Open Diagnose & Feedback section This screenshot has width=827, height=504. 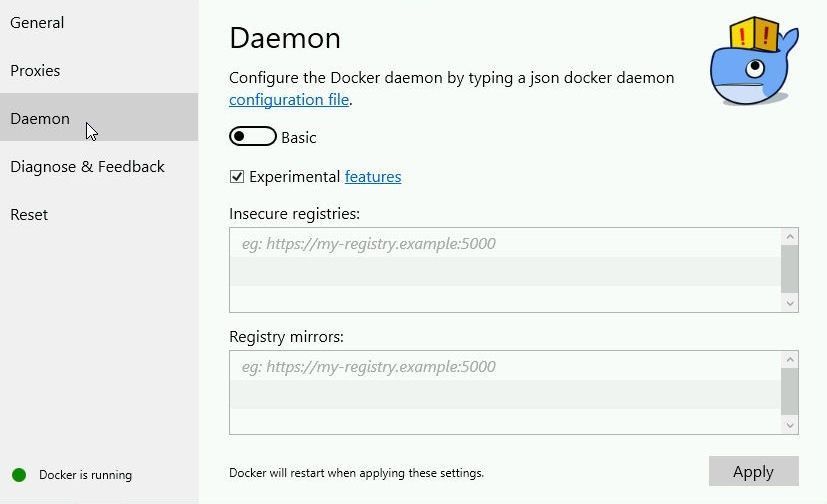point(87,167)
